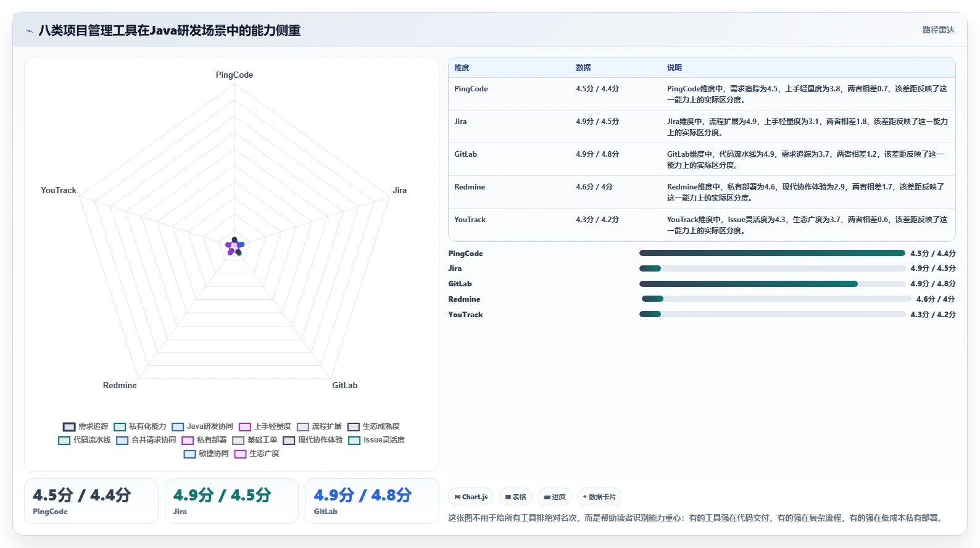980x548 pixels.
Task: Click the GitLab progress bar
Action: tap(772, 284)
